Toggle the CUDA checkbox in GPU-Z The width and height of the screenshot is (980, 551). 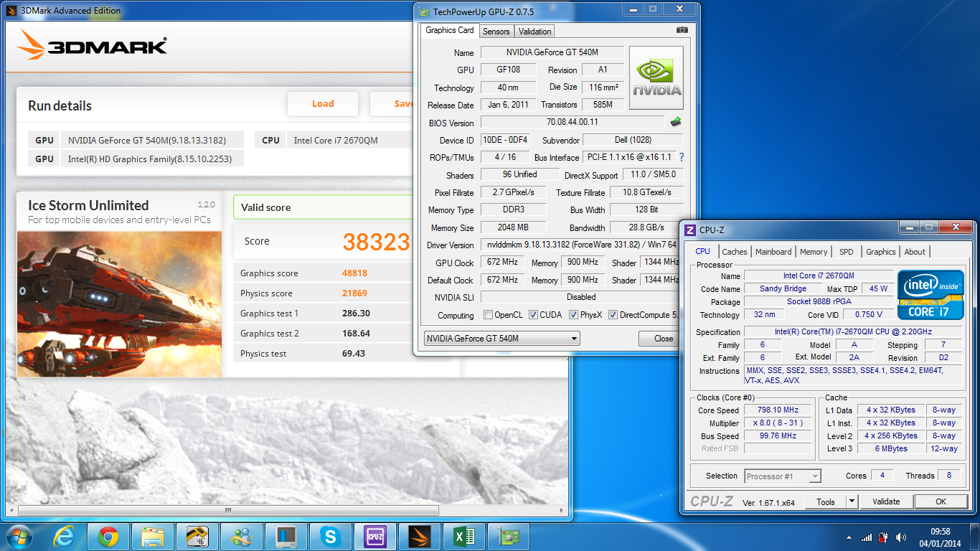(533, 315)
